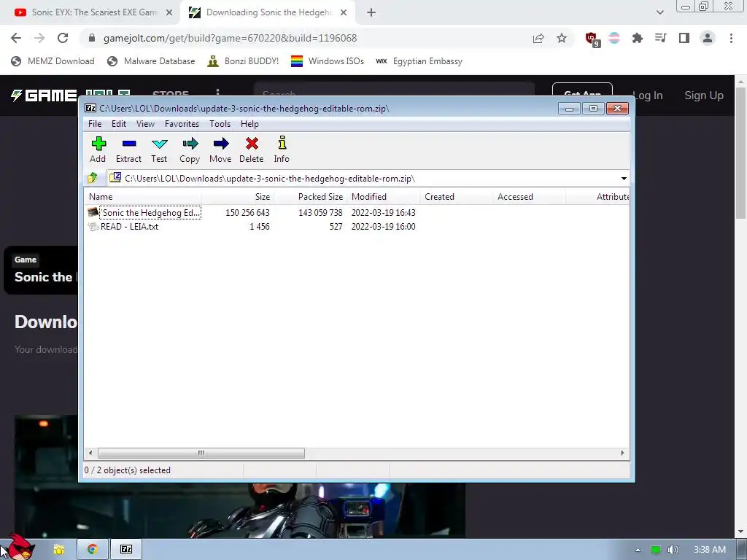Open the Bonzi BUDDY! bookmark

point(243,61)
